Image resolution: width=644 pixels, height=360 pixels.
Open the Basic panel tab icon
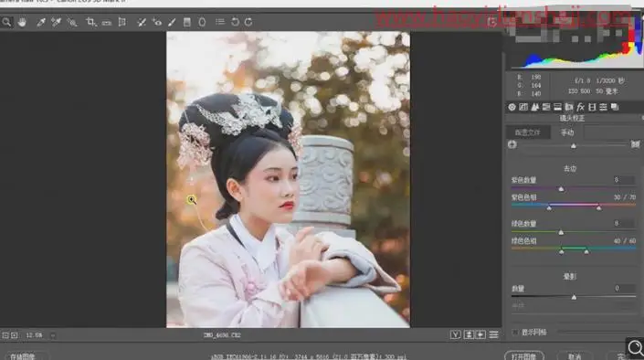click(512, 107)
